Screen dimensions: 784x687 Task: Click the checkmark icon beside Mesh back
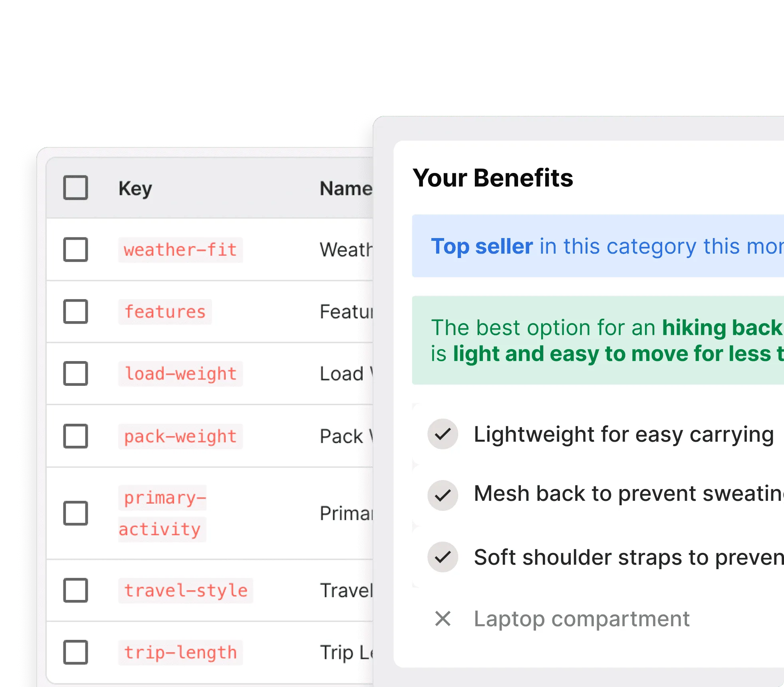point(443,495)
